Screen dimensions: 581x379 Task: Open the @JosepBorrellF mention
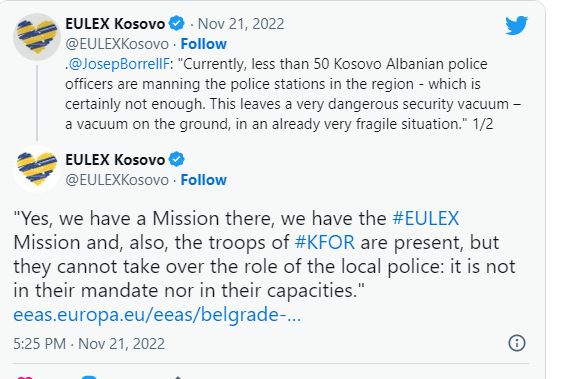pyautogui.click(x=119, y=64)
